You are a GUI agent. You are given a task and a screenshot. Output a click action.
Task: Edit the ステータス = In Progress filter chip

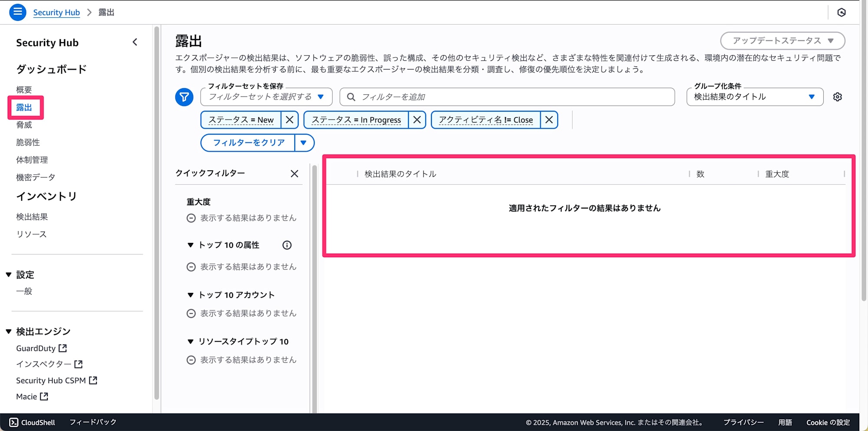[356, 119]
